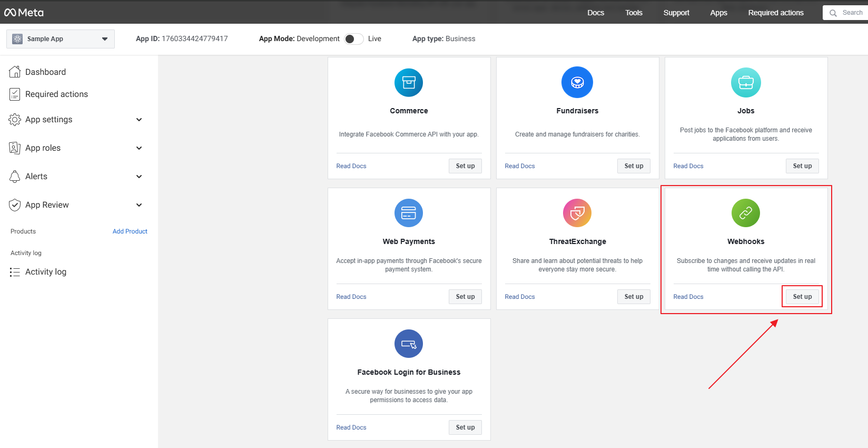Expand the Alerts chevron

[139, 177]
